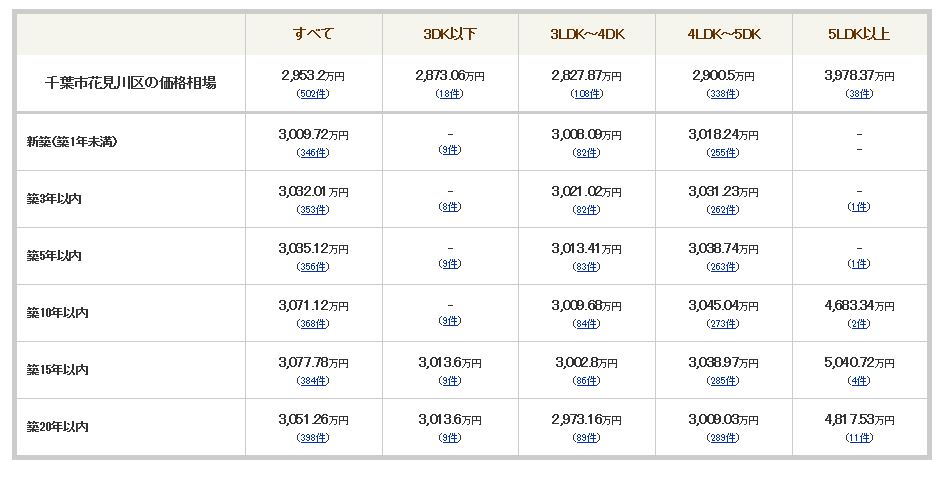948x485 pixels.
Task: Click 368件 in the 築10年以内 row
Action: click(x=313, y=324)
